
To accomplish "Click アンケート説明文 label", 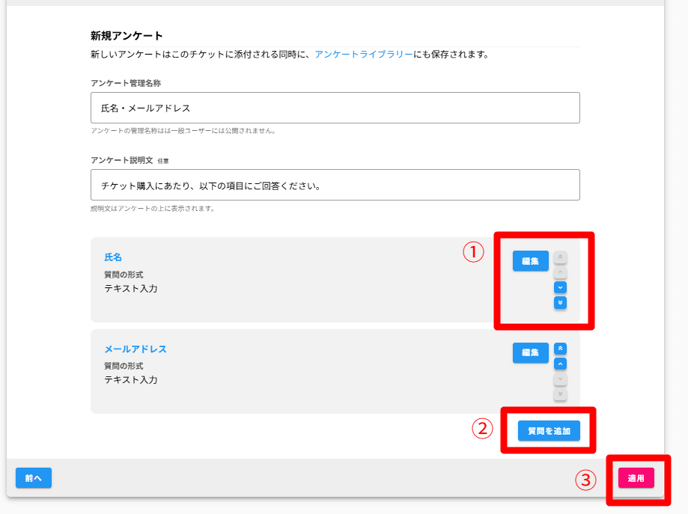I will click(122, 160).
